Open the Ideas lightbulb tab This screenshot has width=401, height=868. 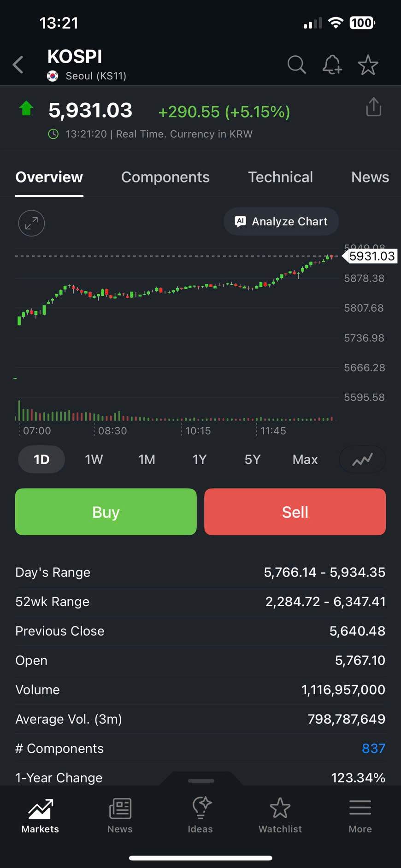tap(200, 815)
